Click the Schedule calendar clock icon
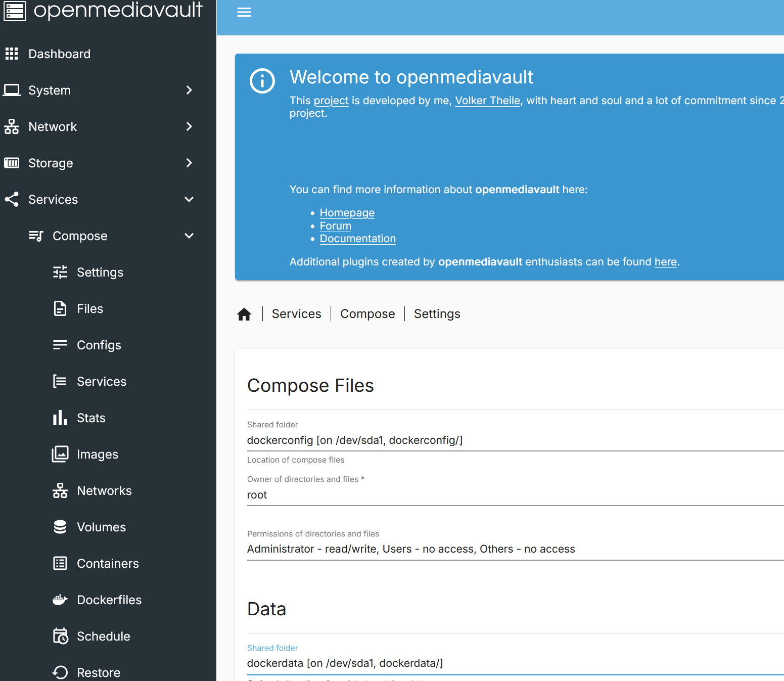The width and height of the screenshot is (784, 681). [x=61, y=636]
